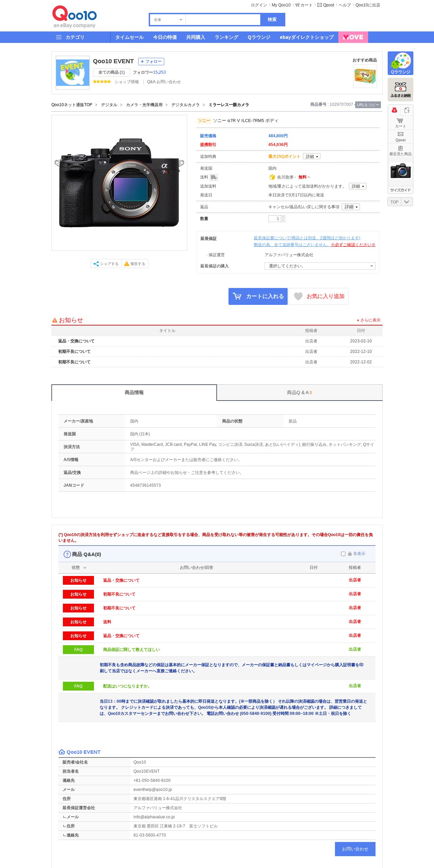The image size is (434, 868).
Task: Click the scroll-down chevron beside TOP
Action: click(x=407, y=202)
